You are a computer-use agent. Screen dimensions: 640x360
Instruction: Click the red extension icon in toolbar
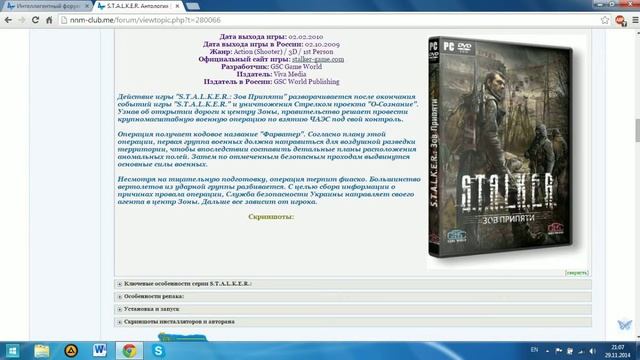[621, 20]
